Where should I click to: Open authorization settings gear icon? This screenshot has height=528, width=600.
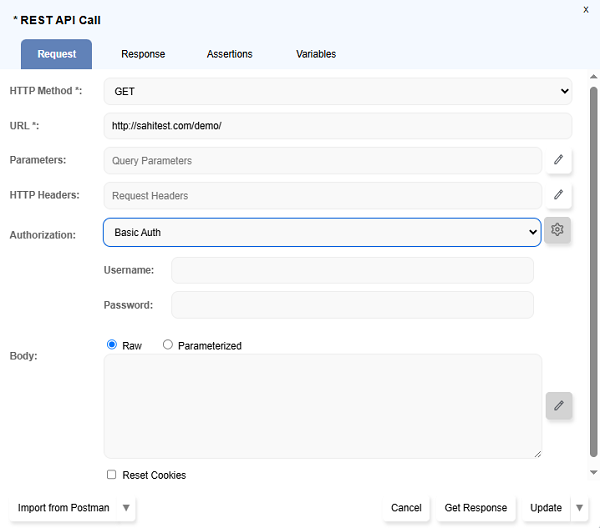tap(557, 231)
